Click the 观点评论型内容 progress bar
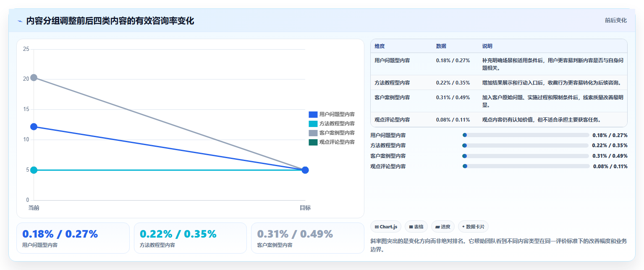Image resolution: width=644 pixels, height=270 pixels. (x=526, y=166)
